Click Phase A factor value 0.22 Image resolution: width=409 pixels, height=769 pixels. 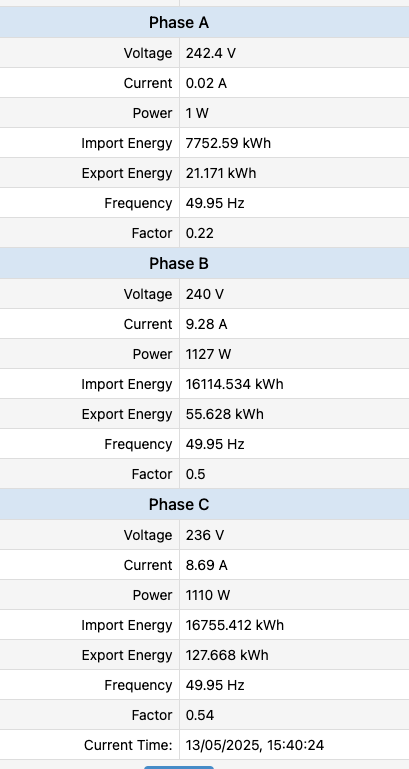point(200,233)
